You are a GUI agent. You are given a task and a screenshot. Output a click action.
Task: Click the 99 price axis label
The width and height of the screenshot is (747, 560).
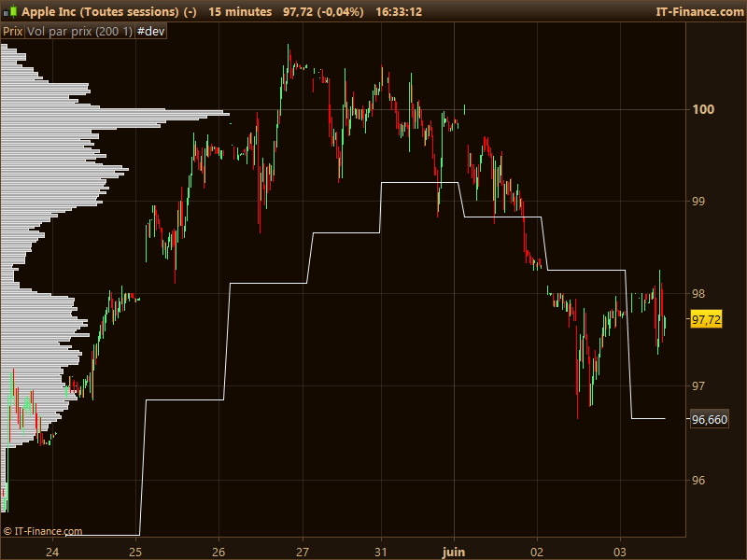[x=698, y=202]
